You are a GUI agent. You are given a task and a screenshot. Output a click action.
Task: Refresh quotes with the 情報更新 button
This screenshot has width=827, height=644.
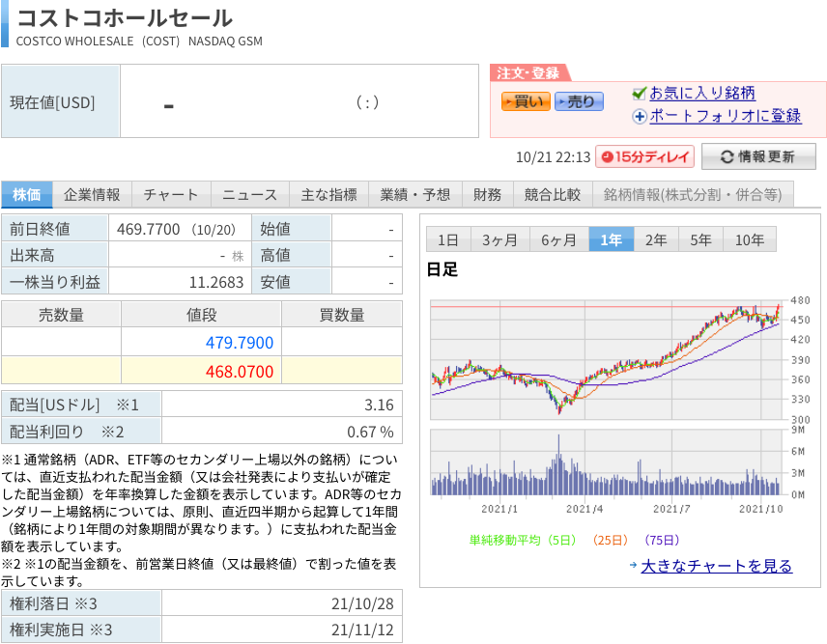pyautogui.click(x=758, y=156)
